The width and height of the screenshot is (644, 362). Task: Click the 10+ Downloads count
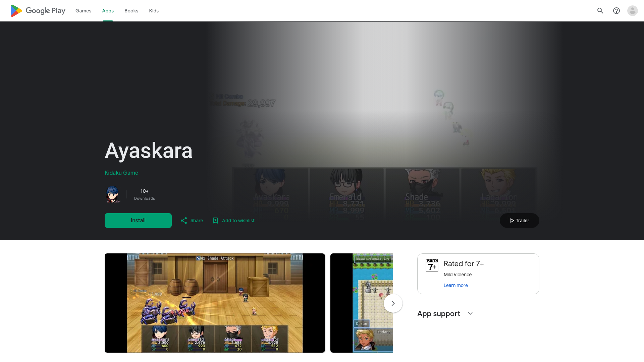pyautogui.click(x=145, y=194)
